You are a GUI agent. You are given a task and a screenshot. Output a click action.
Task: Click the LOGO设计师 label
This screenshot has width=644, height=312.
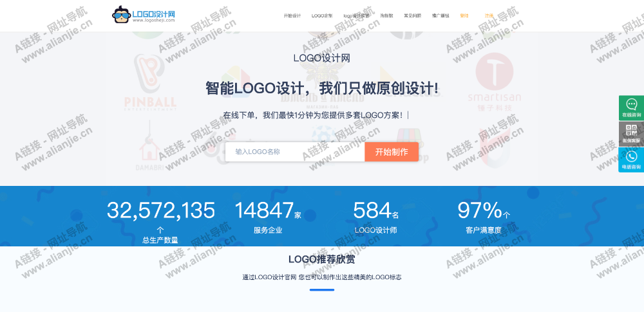coord(376,230)
